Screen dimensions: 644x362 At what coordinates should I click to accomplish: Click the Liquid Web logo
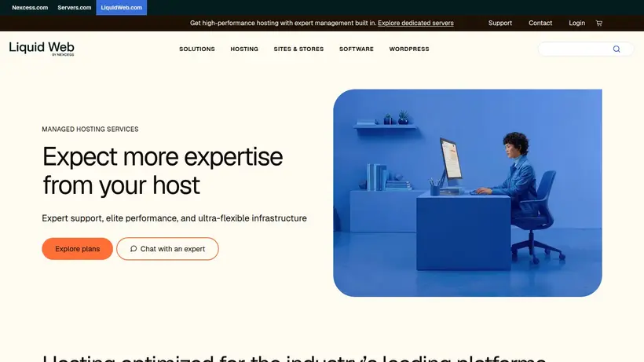pyautogui.click(x=42, y=49)
